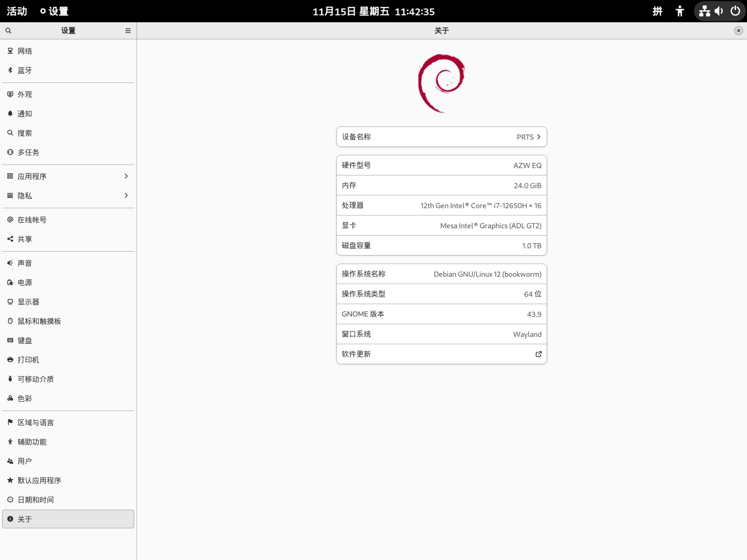The width and height of the screenshot is (747, 560).
Task: Click the battery icon beside 电源
Action: tap(10, 282)
